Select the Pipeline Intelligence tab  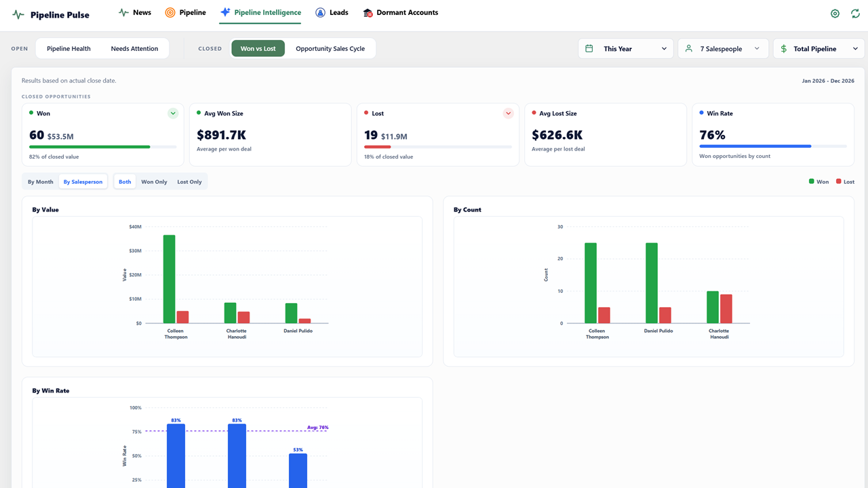(260, 12)
